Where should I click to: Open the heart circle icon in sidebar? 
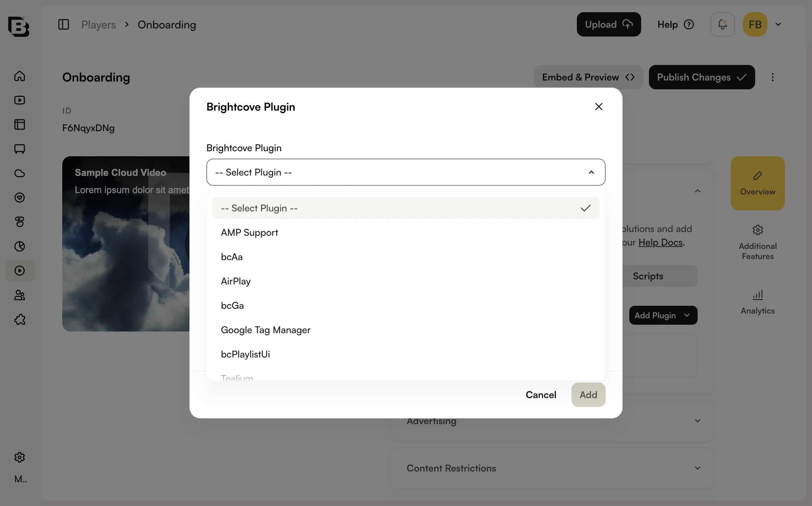[20, 198]
